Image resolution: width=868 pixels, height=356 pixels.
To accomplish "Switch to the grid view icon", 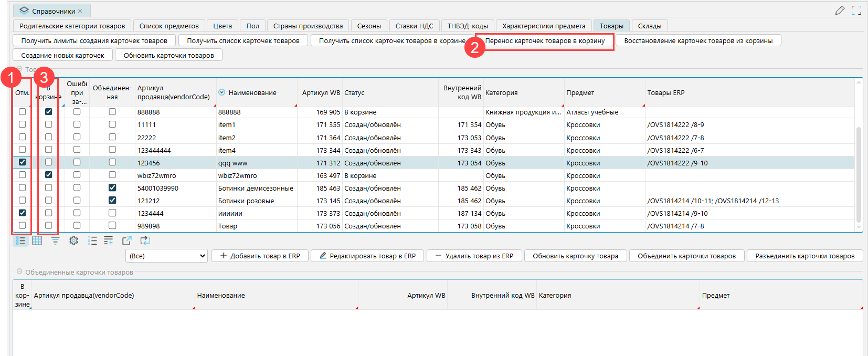I will 37,240.
